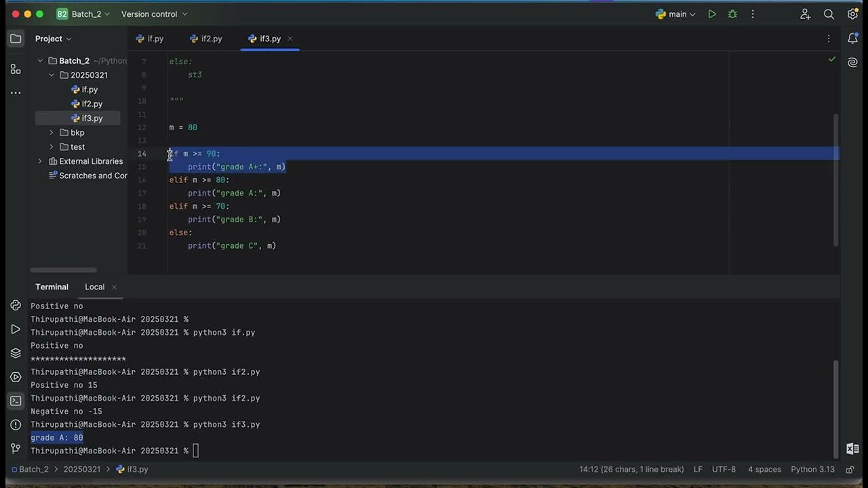This screenshot has width=868, height=488.
Task: Open Python Console tool window icon
Action: [16, 306]
